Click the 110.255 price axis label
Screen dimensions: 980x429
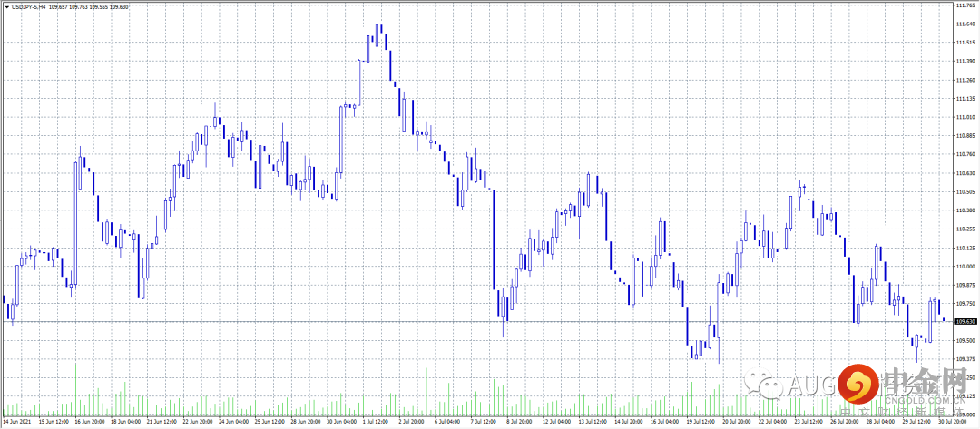coord(965,229)
